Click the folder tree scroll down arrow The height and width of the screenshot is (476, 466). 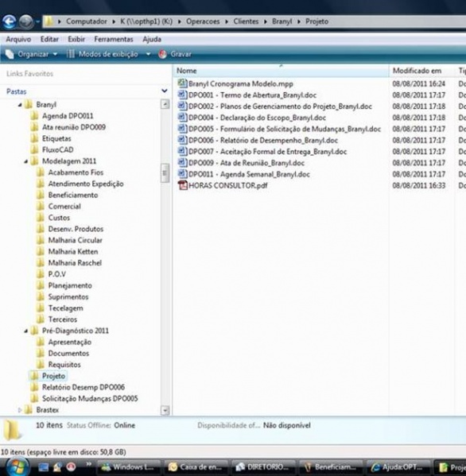[165, 411]
